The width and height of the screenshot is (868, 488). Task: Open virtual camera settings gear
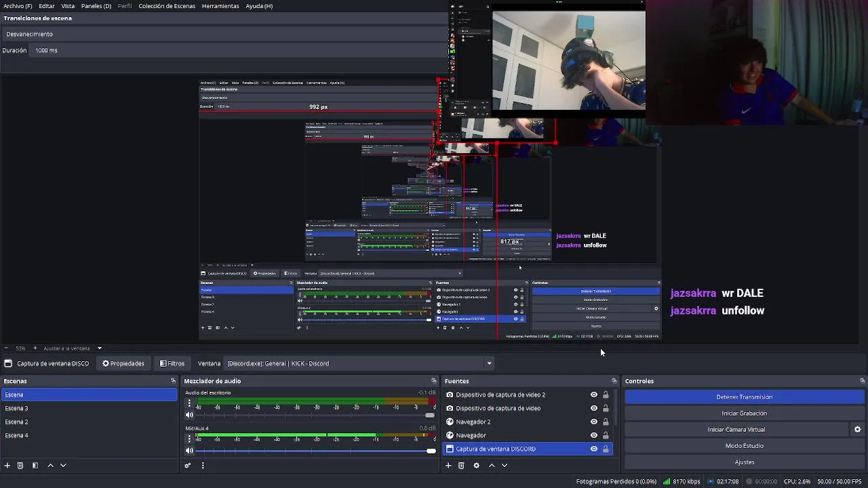[x=857, y=430]
